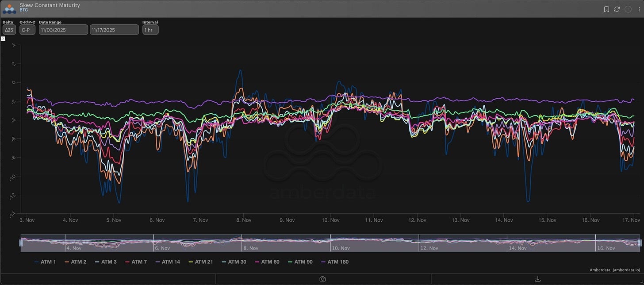The image size is (644, 285).
Task: Select the BTC label under Skew Constant Maturity
Action: pos(23,10)
